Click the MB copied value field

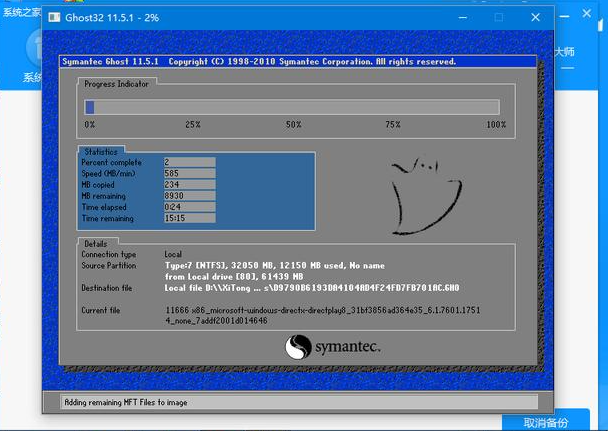click(x=188, y=184)
